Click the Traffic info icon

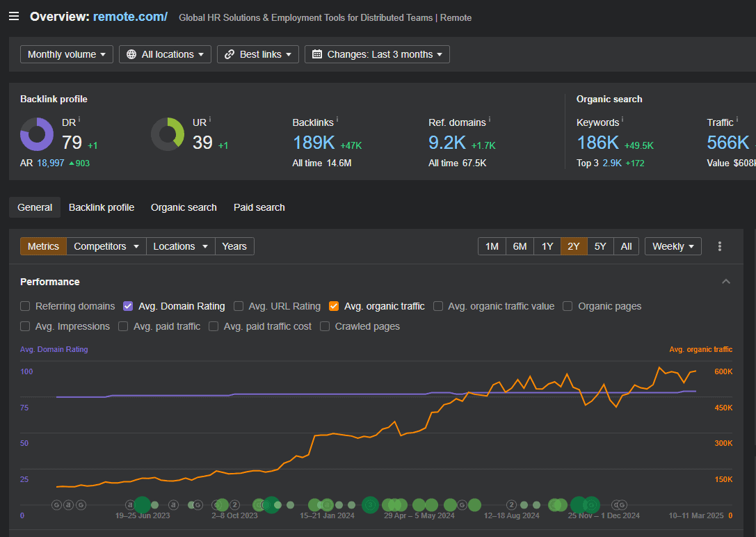coord(737,120)
